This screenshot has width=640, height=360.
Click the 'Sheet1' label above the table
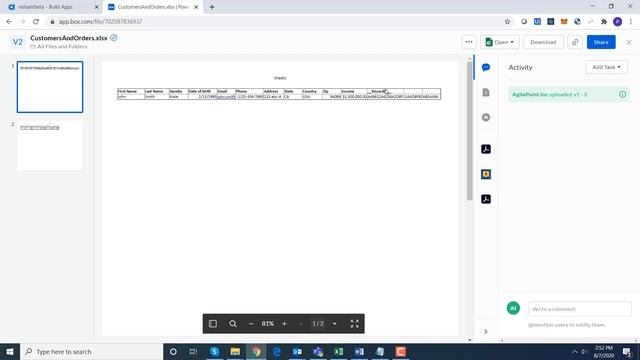coord(280,78)
